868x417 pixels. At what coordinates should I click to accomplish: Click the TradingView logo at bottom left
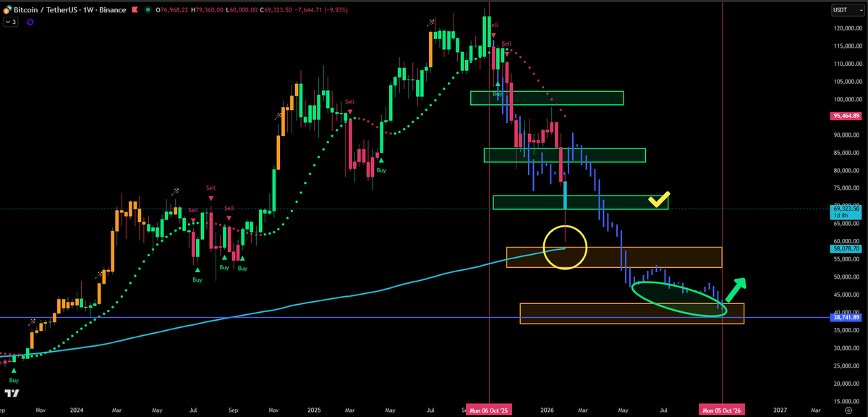[x=12, y=394]
